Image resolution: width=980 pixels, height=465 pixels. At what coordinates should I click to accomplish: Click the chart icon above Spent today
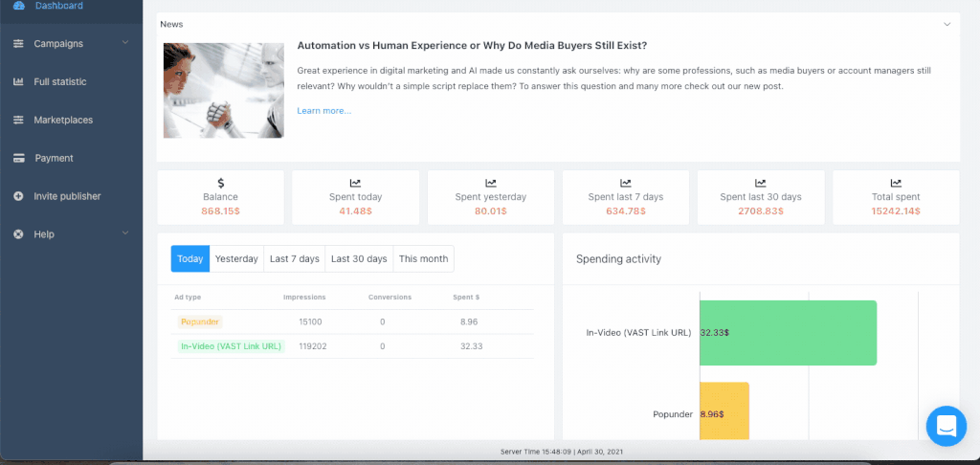pyautogui.click(x=356, y=183)
